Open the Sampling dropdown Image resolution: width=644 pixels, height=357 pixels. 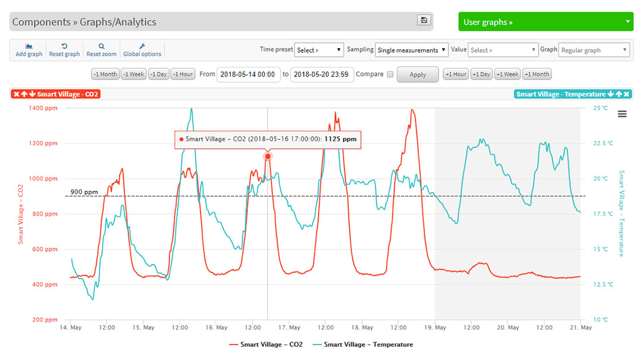412,50
